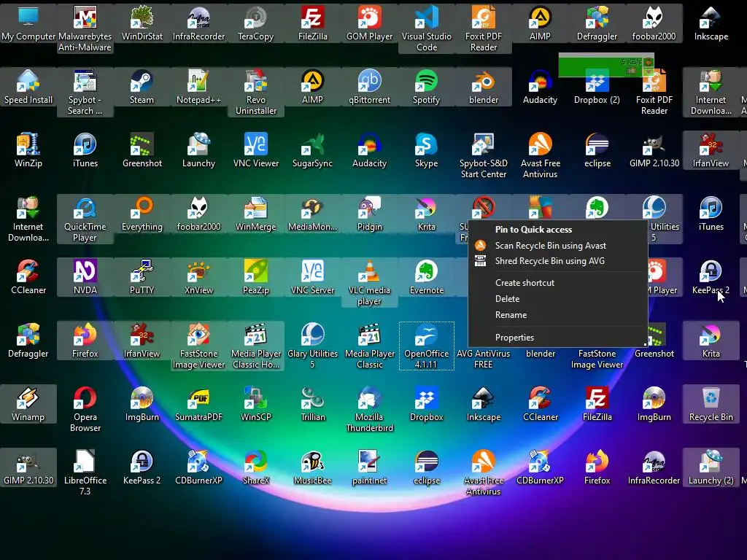
Task: Select the Dropbox (2) icon
Action: (x=597, y=87)
